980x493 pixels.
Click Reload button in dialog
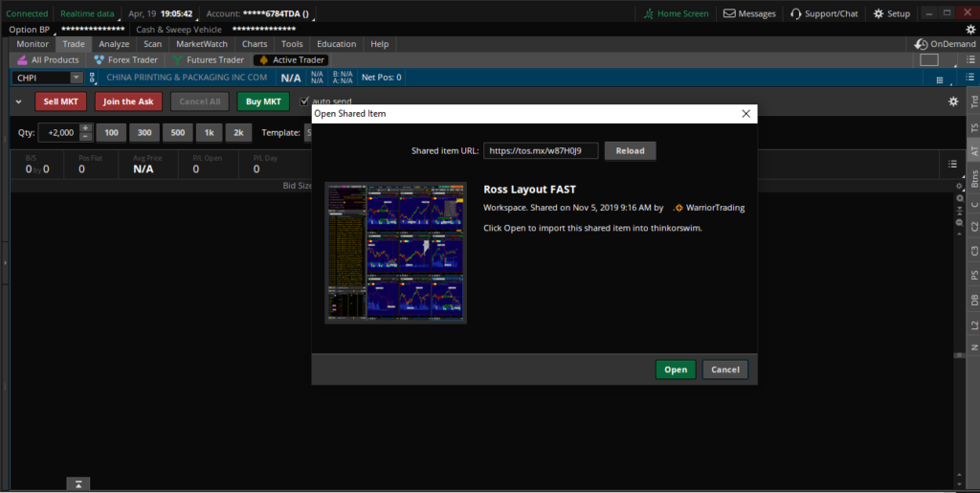630,150
